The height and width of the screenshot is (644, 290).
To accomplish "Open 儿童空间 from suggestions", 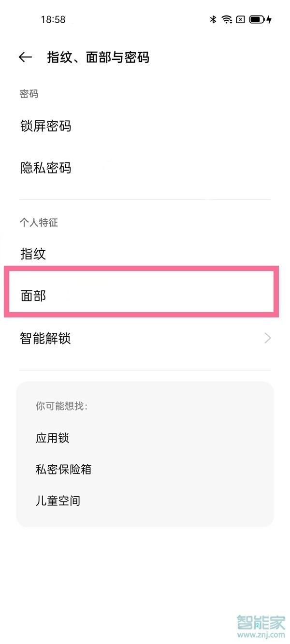I will 58,501.
